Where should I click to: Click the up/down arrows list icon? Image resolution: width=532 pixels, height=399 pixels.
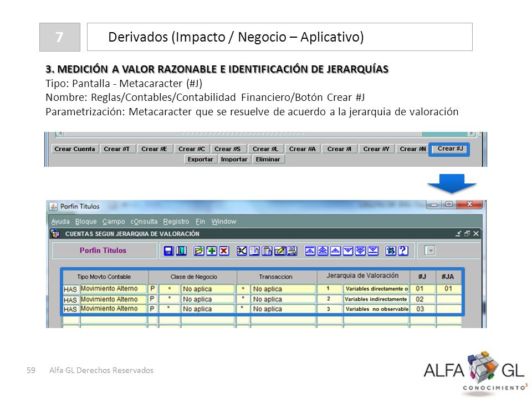[x=390, y=250]
